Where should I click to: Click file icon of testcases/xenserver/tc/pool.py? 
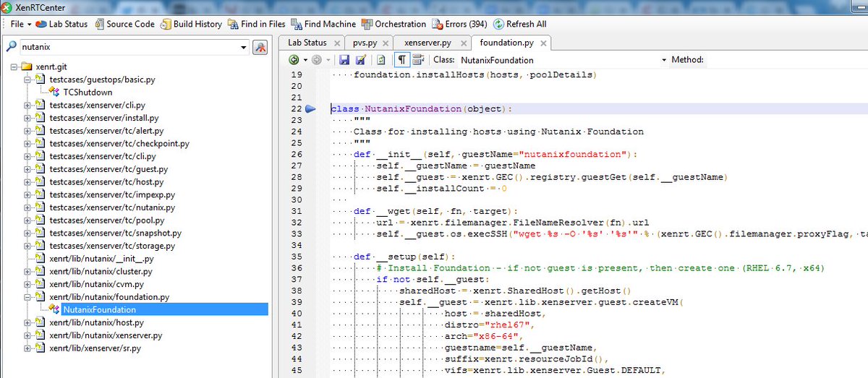[41, 220]
